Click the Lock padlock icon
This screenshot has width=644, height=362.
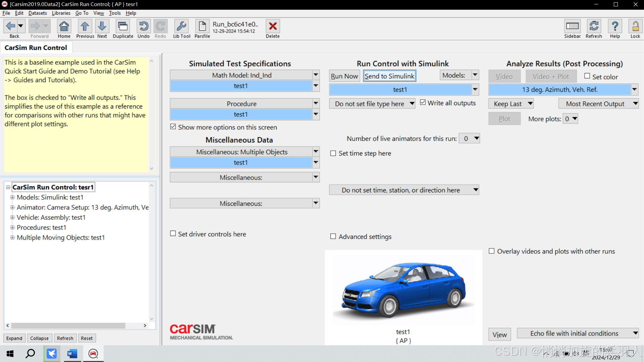[635, 26]
